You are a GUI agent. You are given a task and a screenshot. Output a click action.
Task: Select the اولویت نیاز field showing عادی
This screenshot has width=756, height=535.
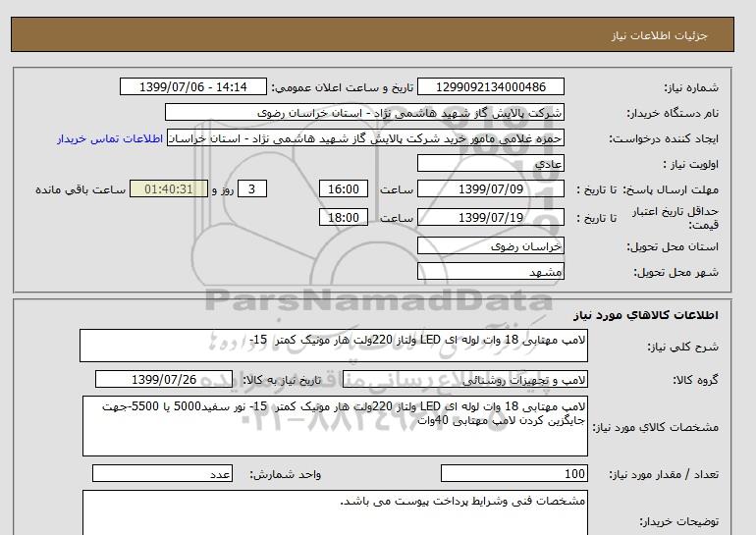tap(491, 164)
